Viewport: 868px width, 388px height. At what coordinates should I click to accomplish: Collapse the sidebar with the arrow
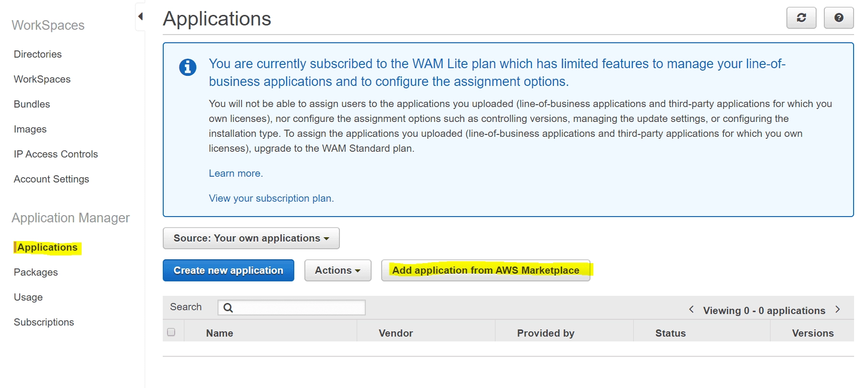point(140,16)
